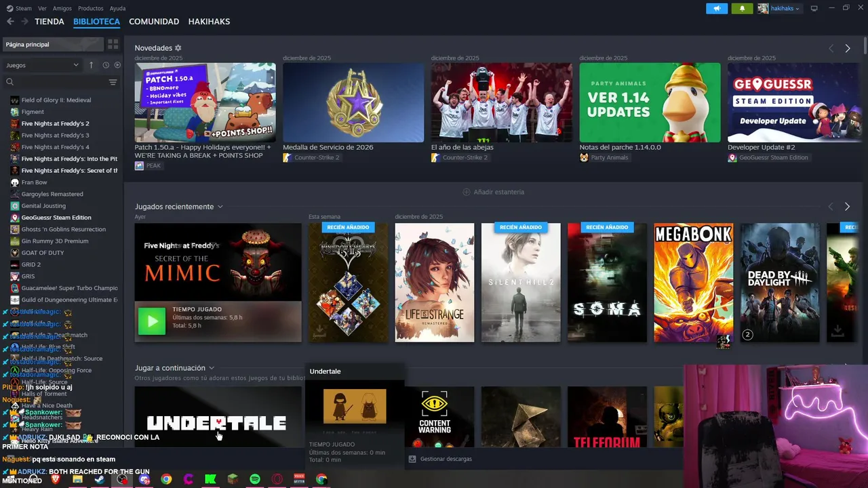Open HAKIHAKS profile tab
The height and width of the screenshot is (488, 868).
209,22
